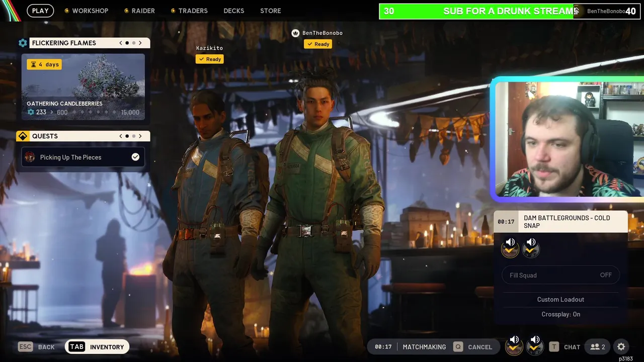This screenshot has height=362, width=644.
Task: Click the WORKSHOP notification dot
Action: (x=67, y=11)
